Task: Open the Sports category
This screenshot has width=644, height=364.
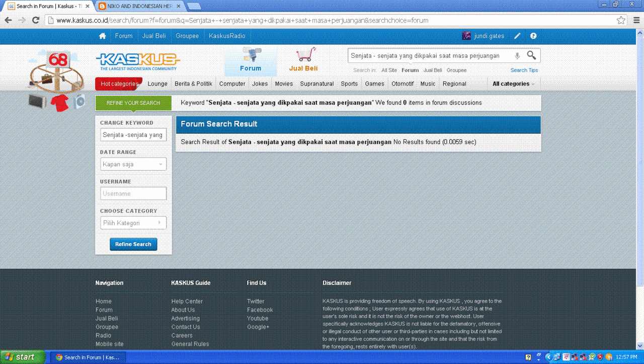Action: coord(349,84)
